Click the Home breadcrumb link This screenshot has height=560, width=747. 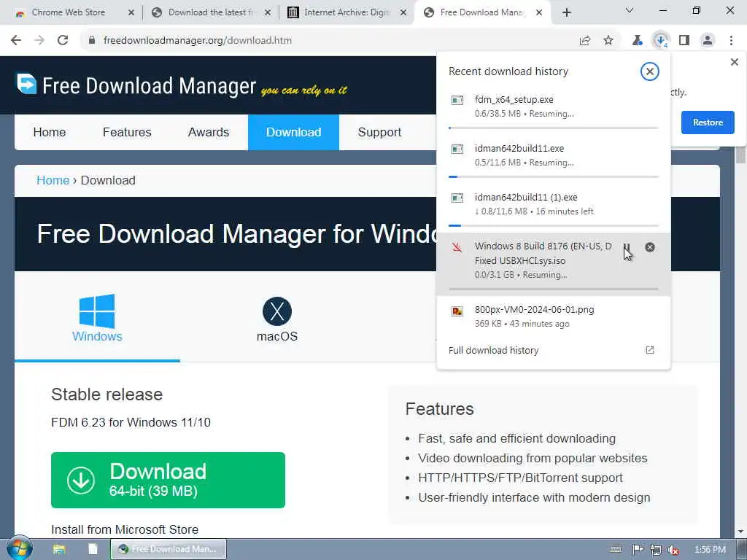click(x=53, y=181)
